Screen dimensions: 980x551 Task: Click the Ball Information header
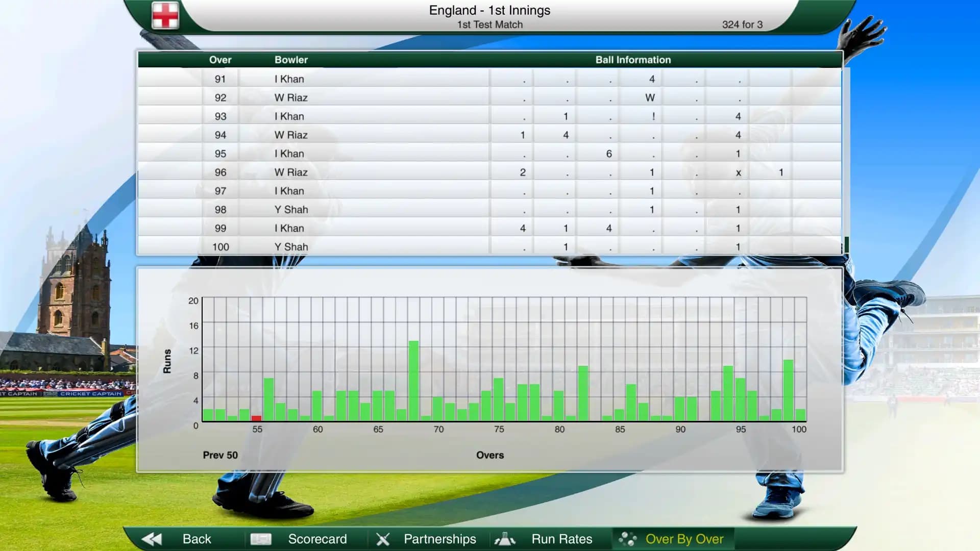[633, 60]
